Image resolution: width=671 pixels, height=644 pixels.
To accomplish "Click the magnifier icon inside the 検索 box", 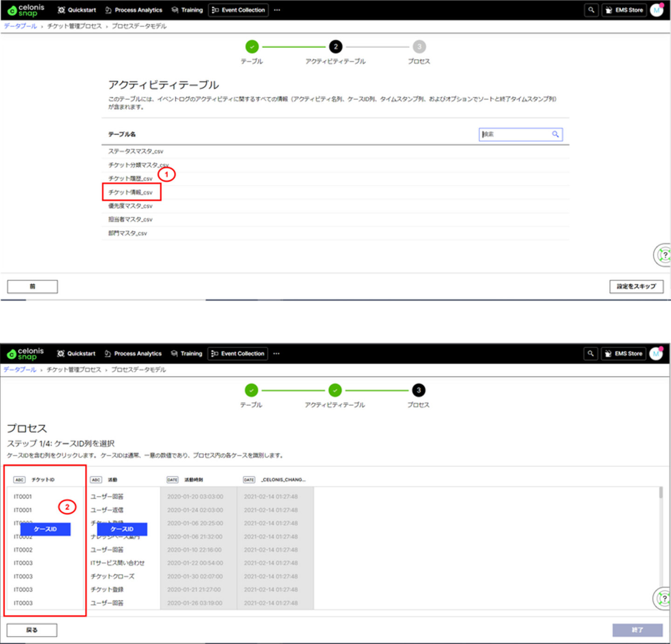I will tap(555, 134).
